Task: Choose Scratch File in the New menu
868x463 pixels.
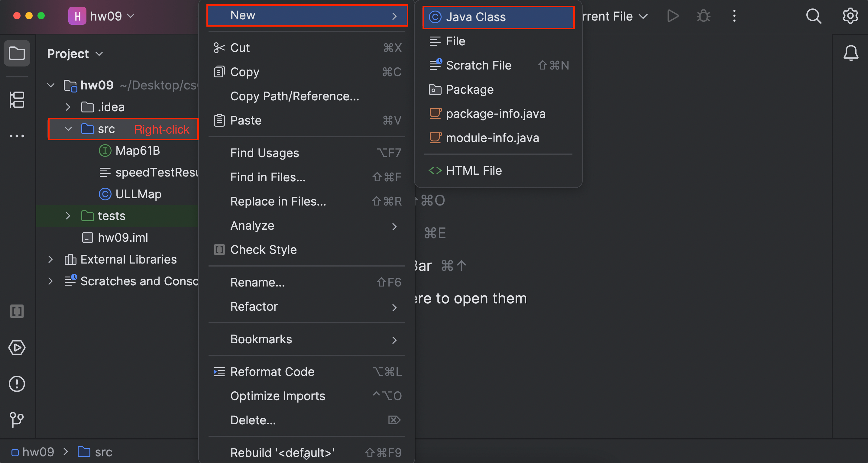Action: [x=479, y=65]
